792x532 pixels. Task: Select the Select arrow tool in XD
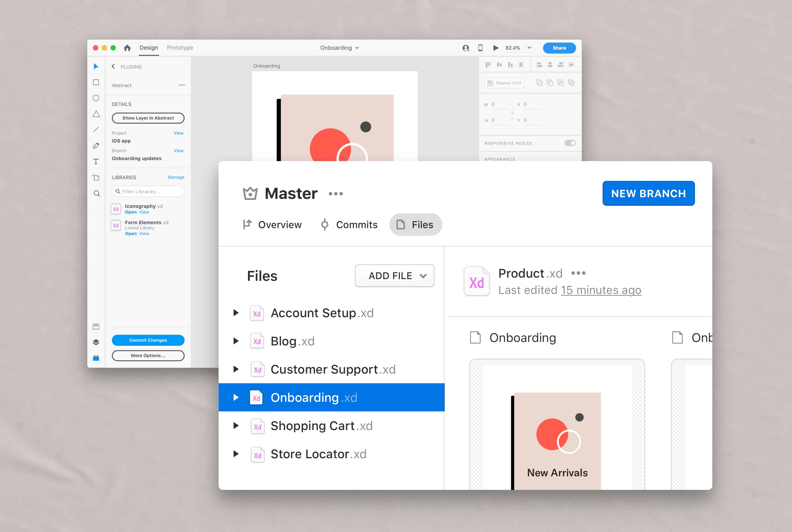coord(96,67)
